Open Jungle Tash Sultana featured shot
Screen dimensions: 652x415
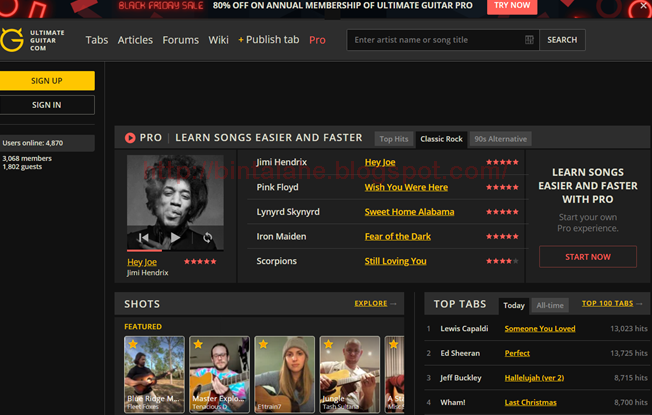350,374
